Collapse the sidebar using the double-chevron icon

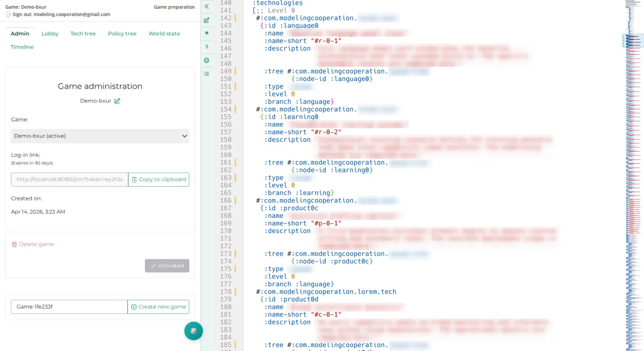pyautogui.click(x=206, y=7)
